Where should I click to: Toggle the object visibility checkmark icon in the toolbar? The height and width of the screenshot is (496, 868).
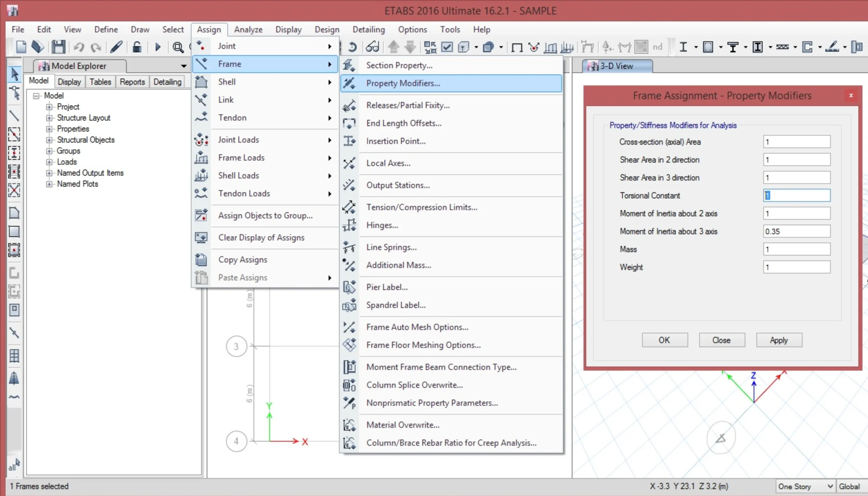pos(447,47)
